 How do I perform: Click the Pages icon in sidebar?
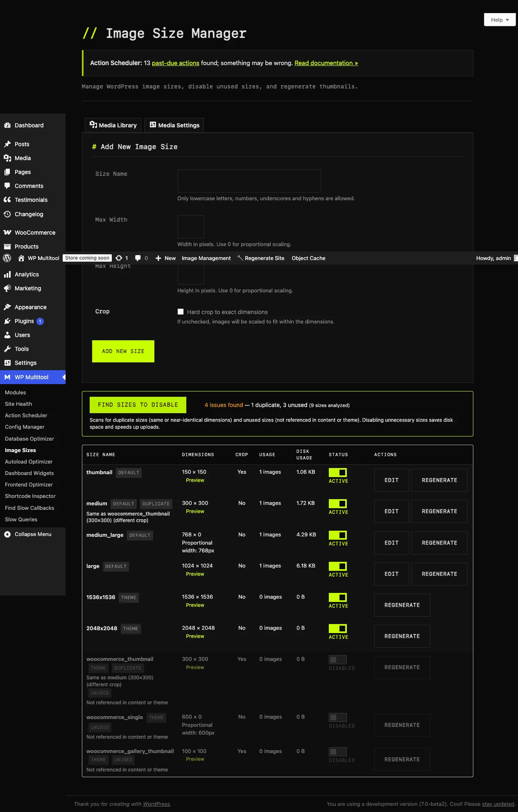pos(7,172)
